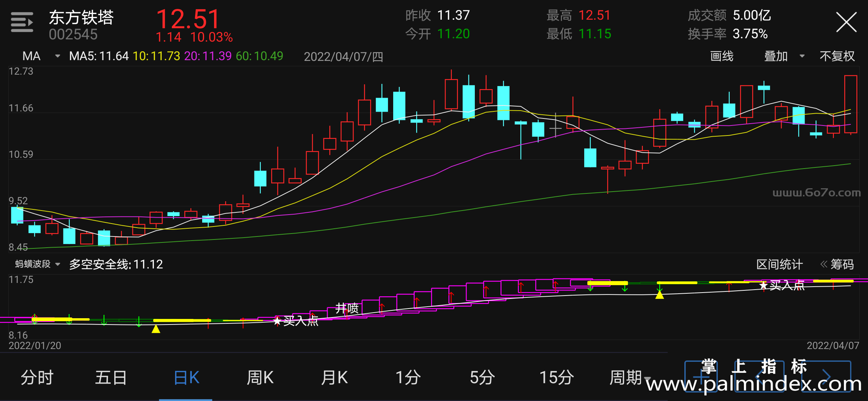Image resolution: width=868 pixels, height=401 pixels.
Task: Click the magenta 20: 11.39 MA value
Action: pyautogui.click(x=208, y=56)
